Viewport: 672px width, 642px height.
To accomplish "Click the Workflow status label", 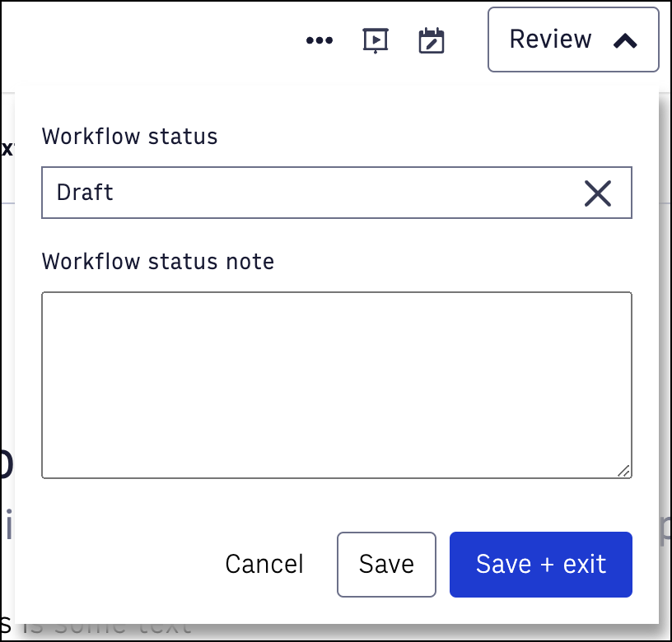I will tap(129, 137).
